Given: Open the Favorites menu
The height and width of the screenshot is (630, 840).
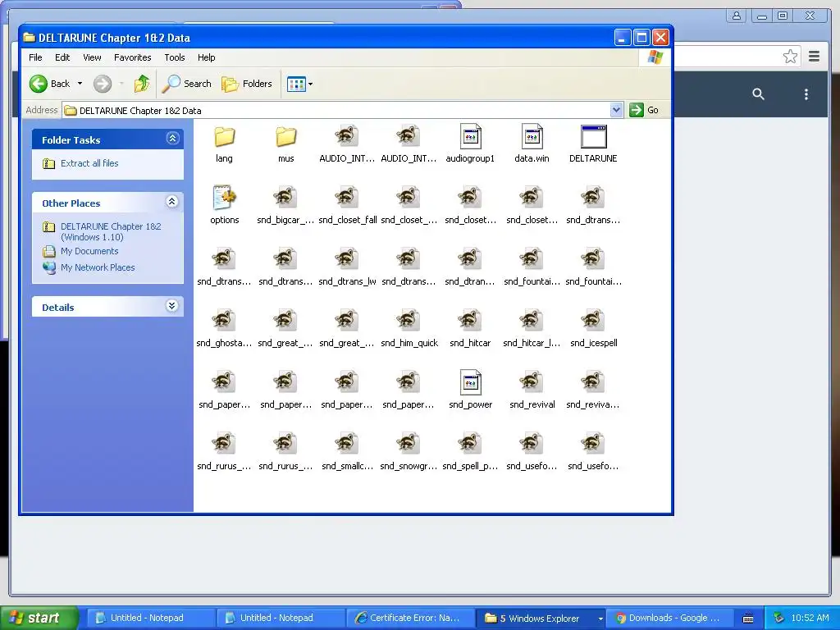Looking at the screenshot, I should (132, 57).
